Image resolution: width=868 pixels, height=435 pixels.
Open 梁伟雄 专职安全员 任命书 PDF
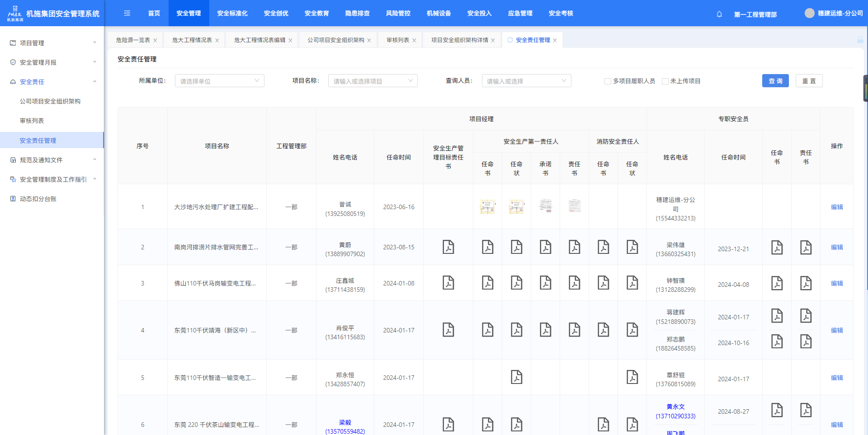pos(777,248)
